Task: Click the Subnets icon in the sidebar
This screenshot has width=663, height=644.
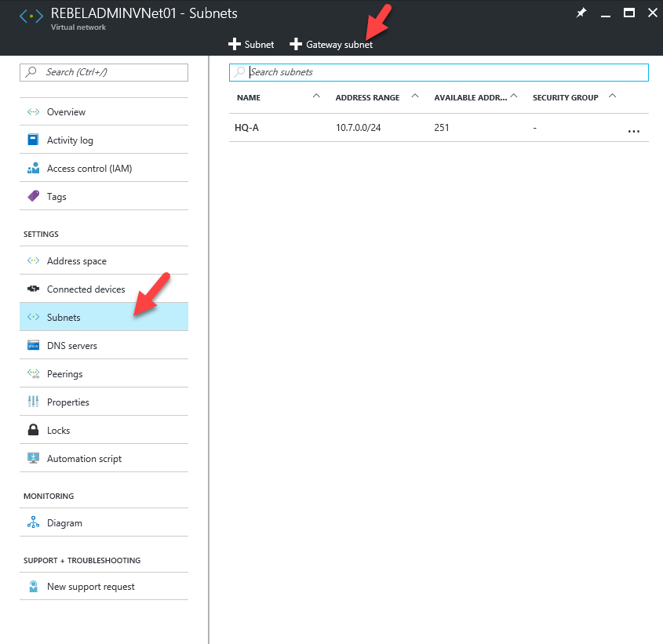Action: (x=34, y=317)
